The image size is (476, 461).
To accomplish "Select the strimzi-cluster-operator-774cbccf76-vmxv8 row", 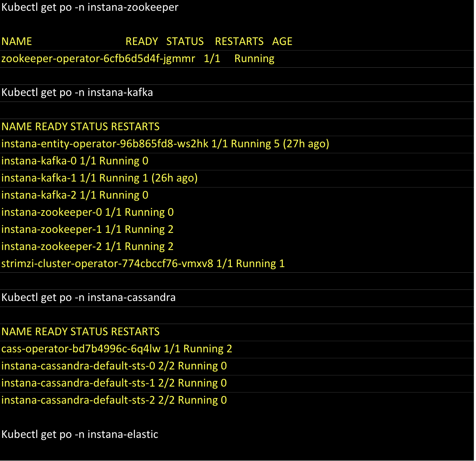I will point(143,263).
